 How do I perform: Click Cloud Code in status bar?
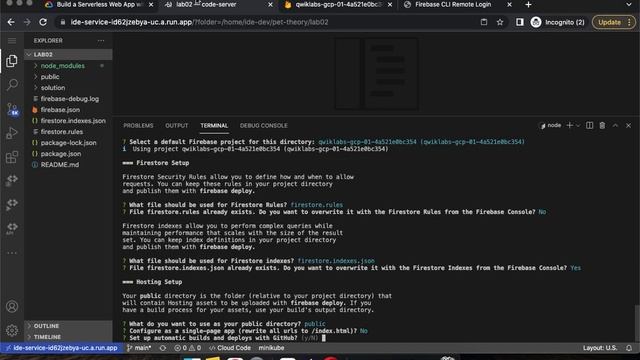coord(230,348)
